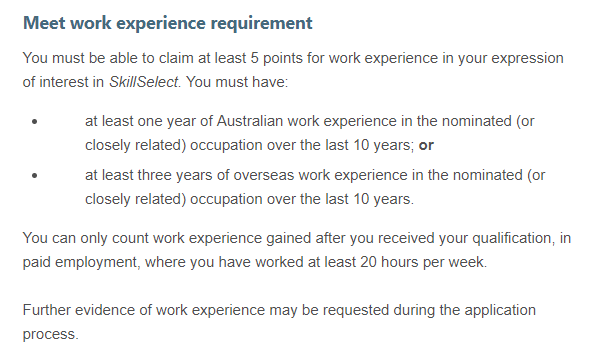
Task: Click 'You can only count work experience' sentence
Action: pyautogui.click(x=142, y=238)
